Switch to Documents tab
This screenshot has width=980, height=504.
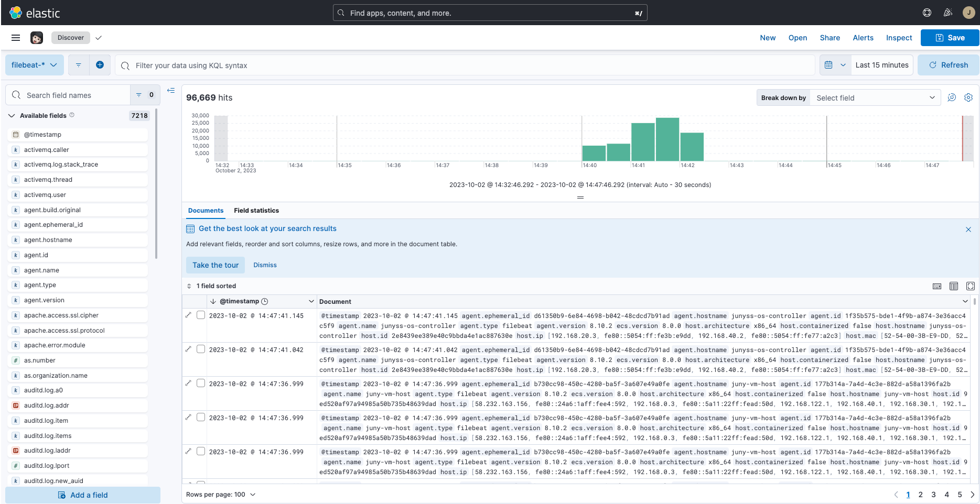[x=206, y=211]
